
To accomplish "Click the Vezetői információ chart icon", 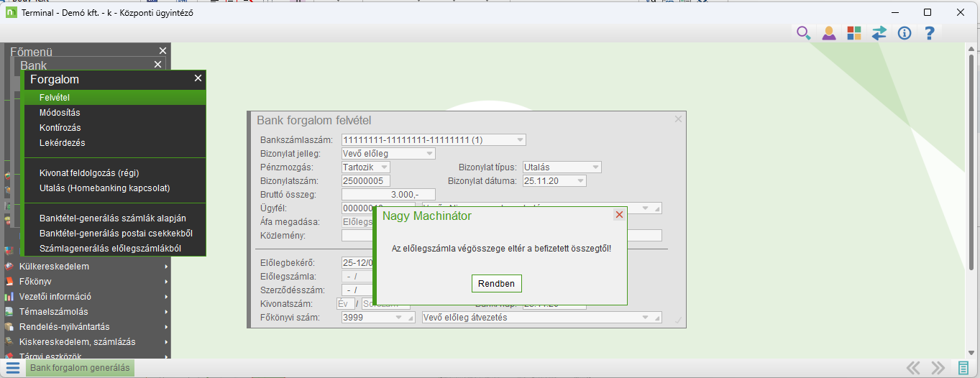I will click(x=9, y=296).
